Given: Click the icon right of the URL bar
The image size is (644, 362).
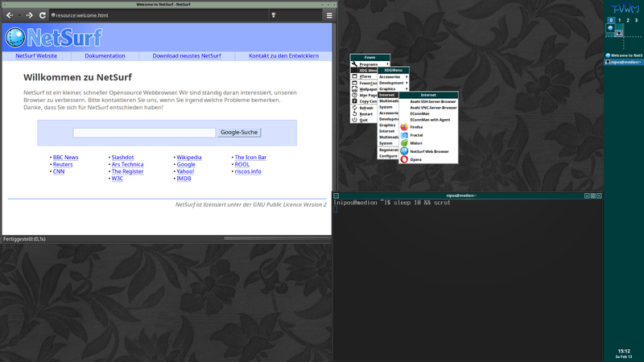Looking at the screenshot, I should (x=274, y=15).
